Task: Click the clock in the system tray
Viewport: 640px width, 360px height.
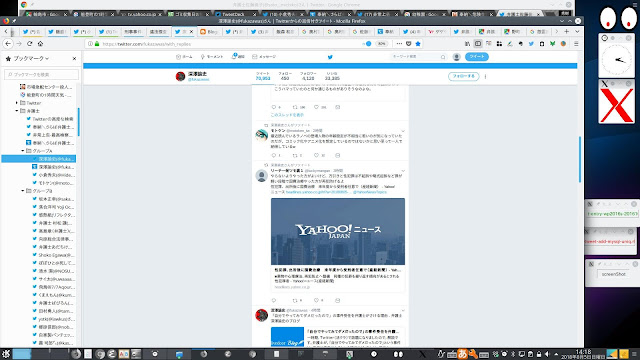Action: click(583, 354)
